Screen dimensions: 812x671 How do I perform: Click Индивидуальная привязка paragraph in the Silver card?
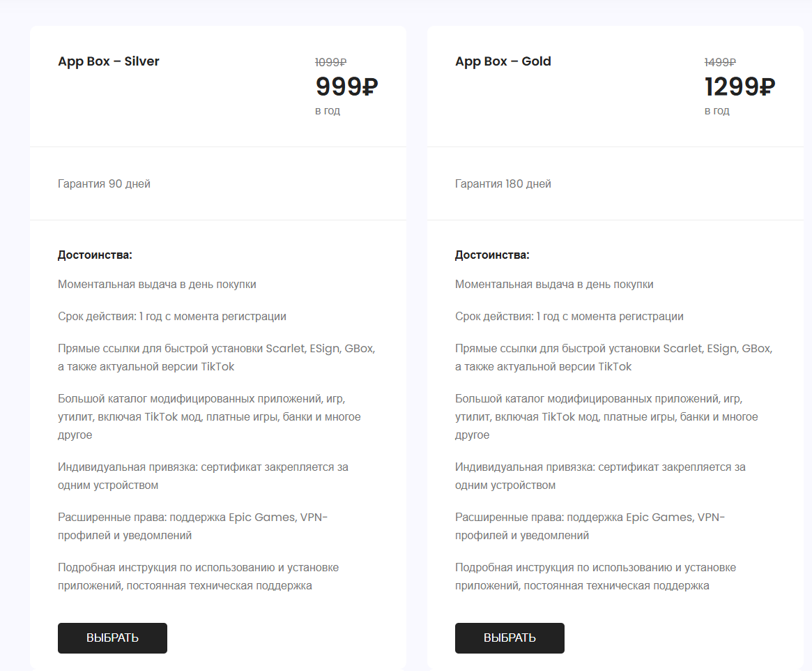(x=202, y=476)
